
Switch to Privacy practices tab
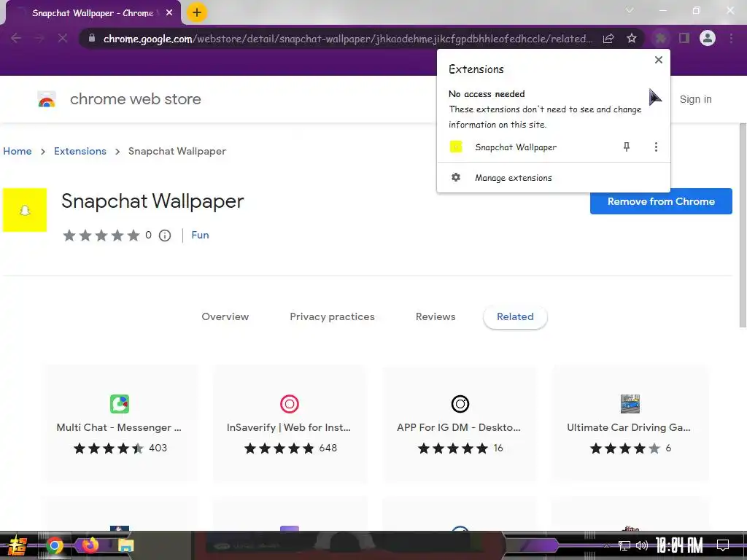(332, 316)
